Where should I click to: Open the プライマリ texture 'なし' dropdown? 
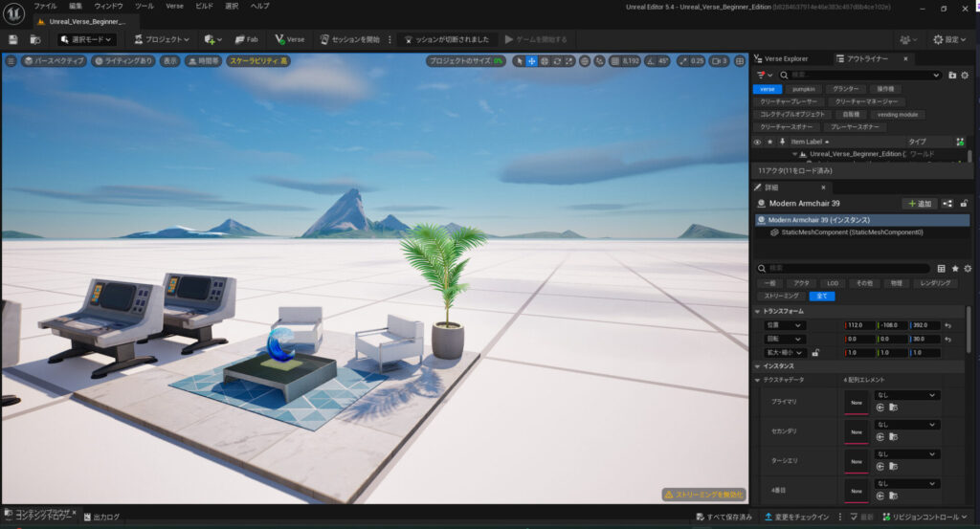[x=905, y=395]
